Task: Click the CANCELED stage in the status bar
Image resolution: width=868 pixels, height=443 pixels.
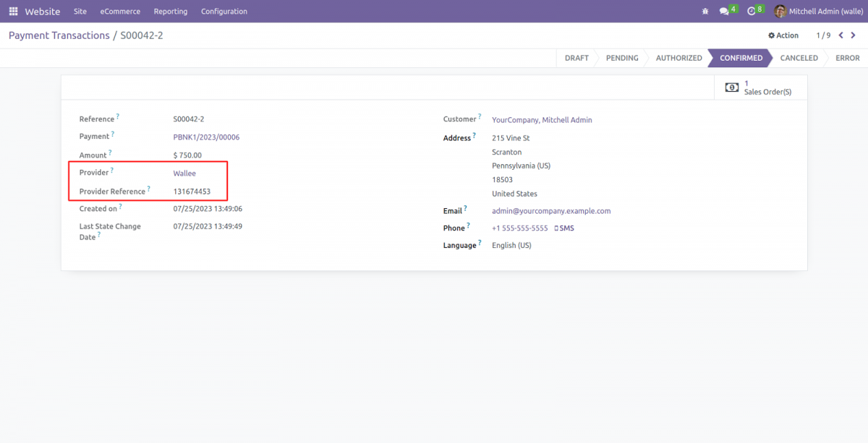Action: pos(799,58)
